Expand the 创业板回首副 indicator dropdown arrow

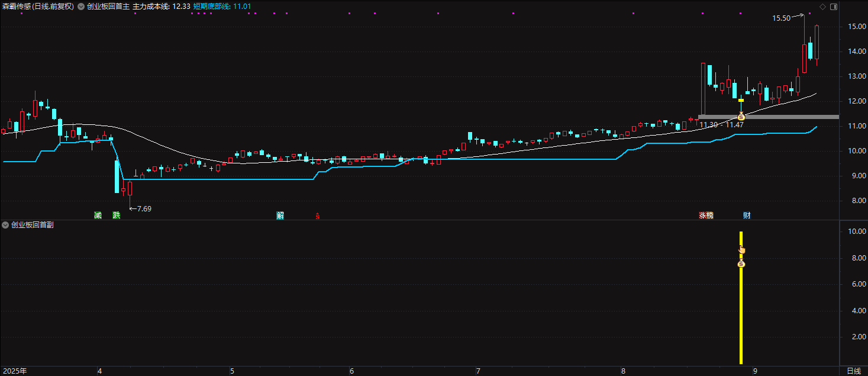[5, 225]
